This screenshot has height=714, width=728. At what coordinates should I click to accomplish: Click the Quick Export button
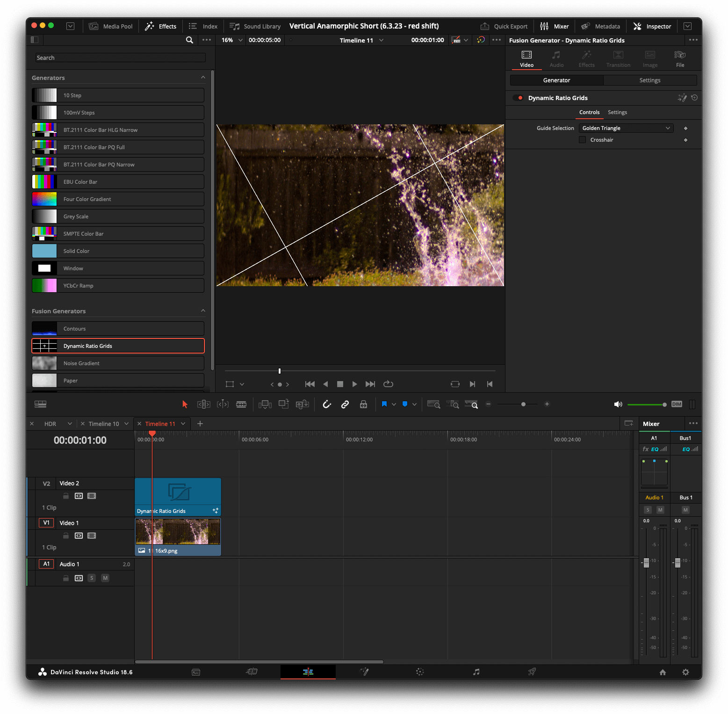[x=504, y=26]
